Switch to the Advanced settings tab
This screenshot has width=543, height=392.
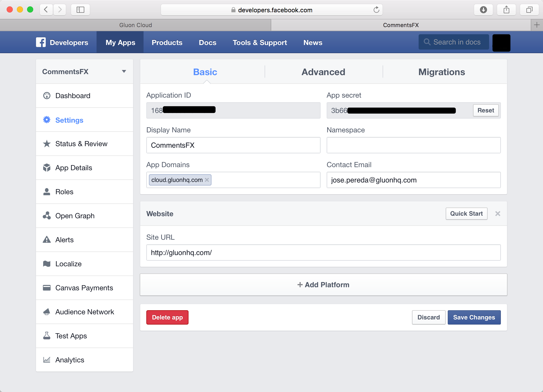coord(323,72)
